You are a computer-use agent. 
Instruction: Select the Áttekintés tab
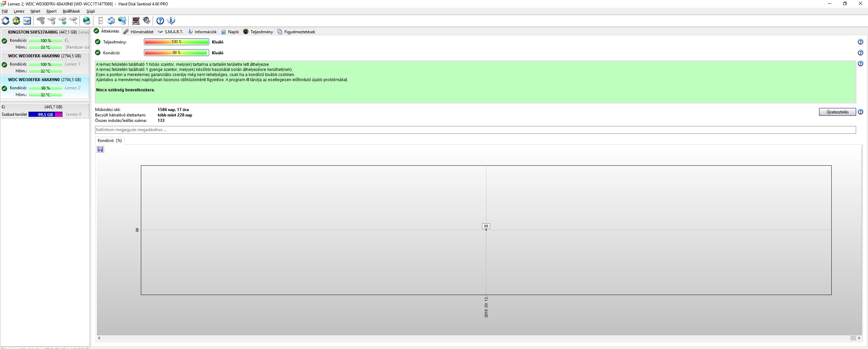[107, 31]
